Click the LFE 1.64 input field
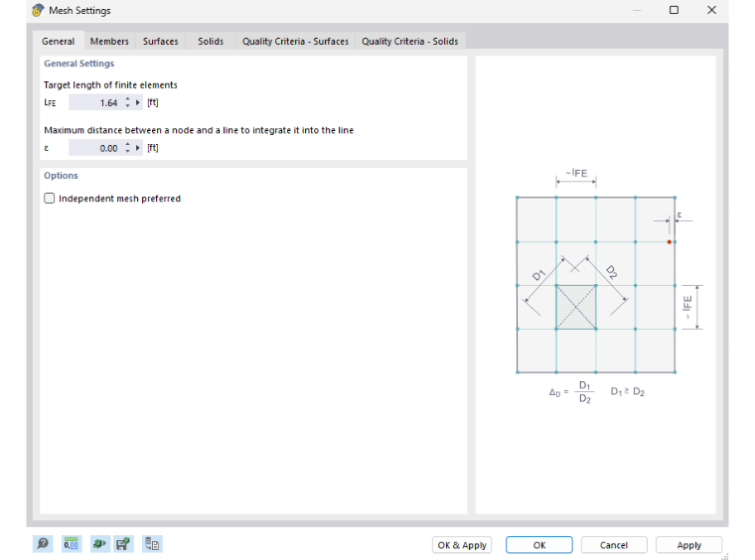The height and width of the screenshot is (560, 755). click(x=96, y=102)
